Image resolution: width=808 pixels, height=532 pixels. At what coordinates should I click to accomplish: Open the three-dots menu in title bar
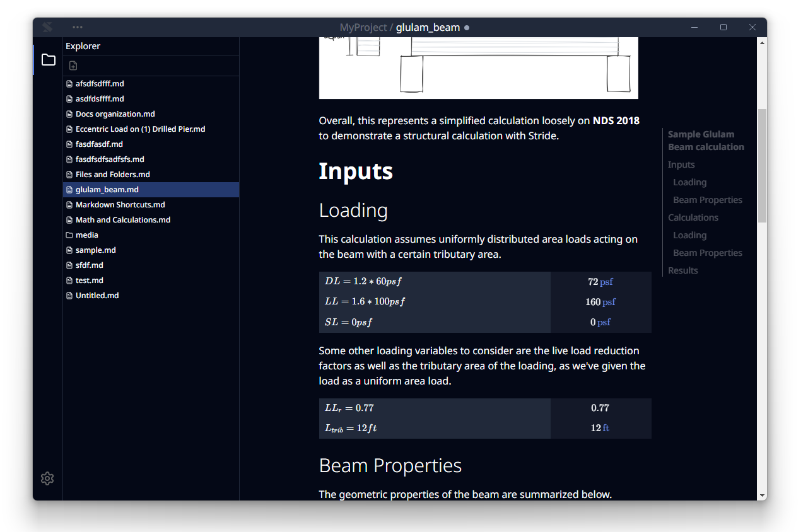coord(78,27)
